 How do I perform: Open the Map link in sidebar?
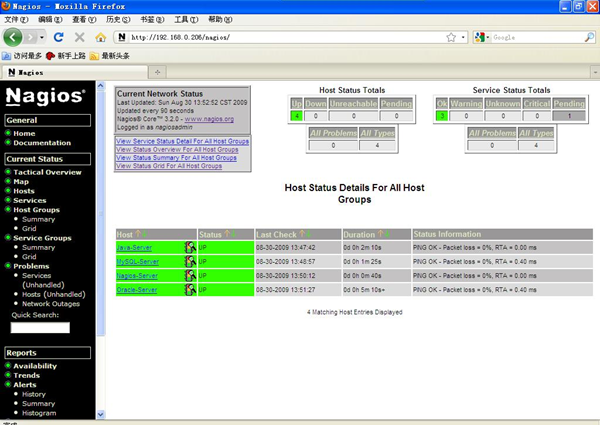21,182
